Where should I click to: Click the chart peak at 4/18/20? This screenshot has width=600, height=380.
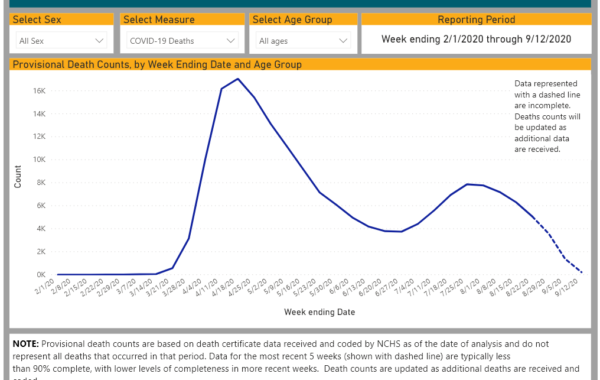[238, 79]
